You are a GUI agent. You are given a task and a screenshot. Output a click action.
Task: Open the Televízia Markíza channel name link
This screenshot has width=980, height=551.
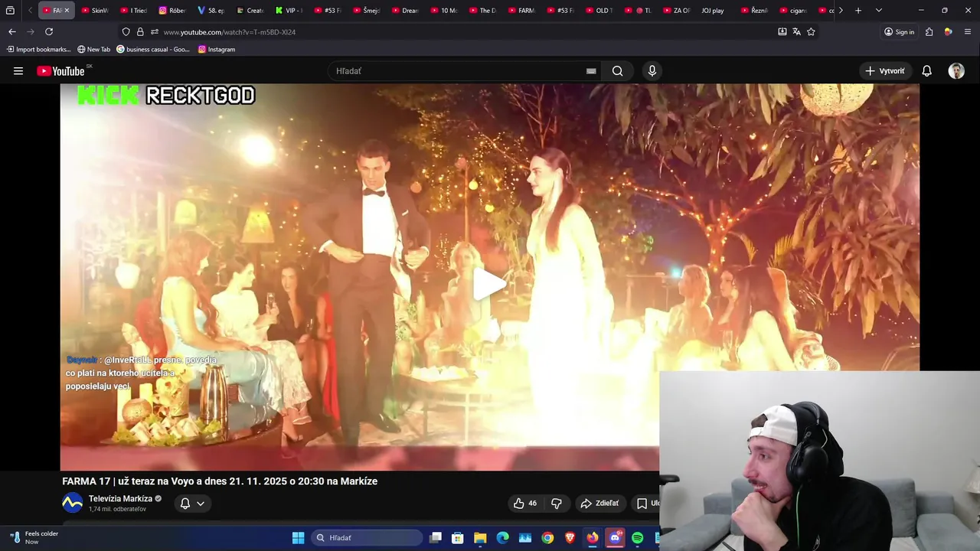[x=120, y=498]
